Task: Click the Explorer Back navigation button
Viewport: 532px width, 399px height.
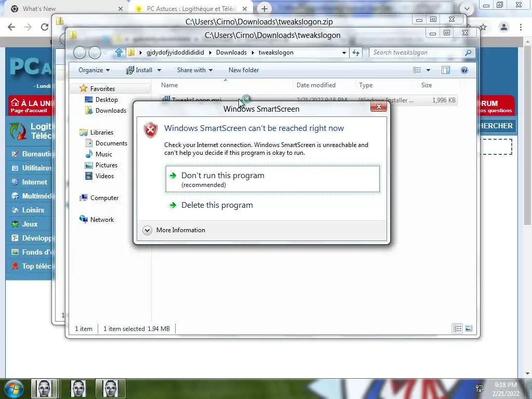Action: pyautogui.click(x=79, y=52)
